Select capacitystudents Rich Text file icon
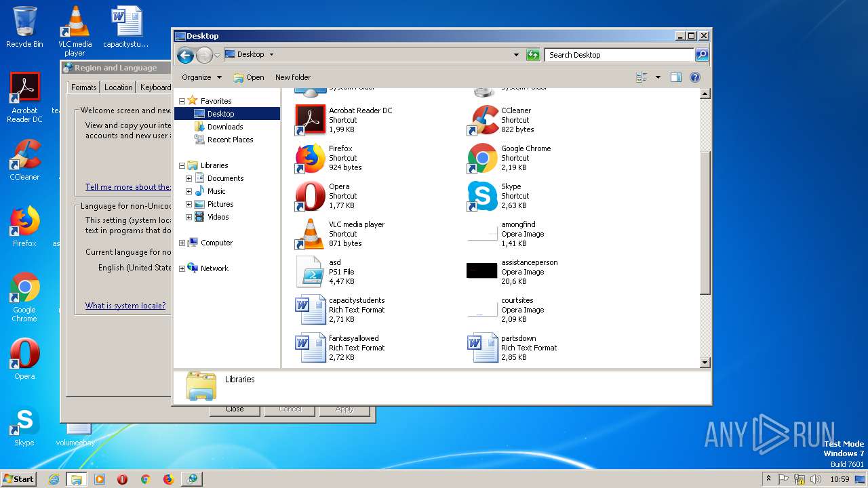Screen dimensions: 868x488 pyautogui.click(x=311, y=310)
